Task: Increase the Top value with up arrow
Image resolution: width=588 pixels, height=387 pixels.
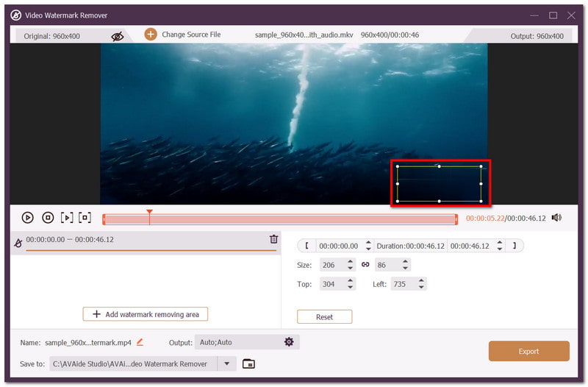Action: (x=350, y=280)
